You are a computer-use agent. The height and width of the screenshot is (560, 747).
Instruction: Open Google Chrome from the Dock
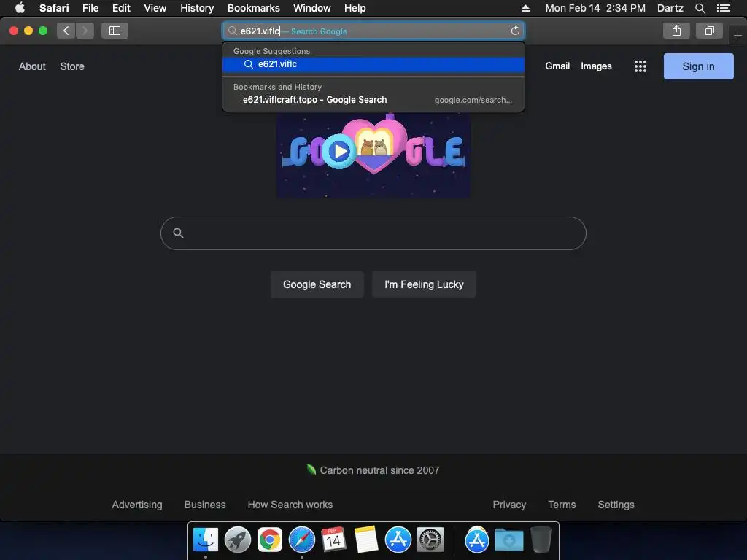(x=270, y=540)
